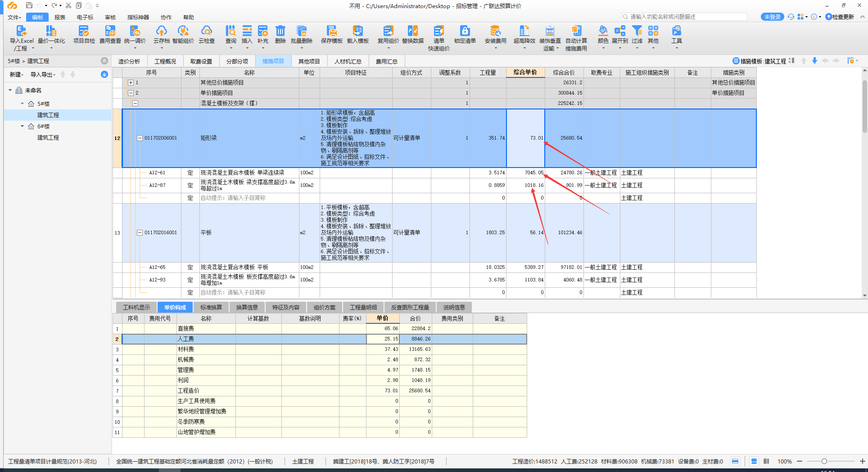Collapse the 未命名 project root
Viewport: 868px width, 472px height.
pyautogui.click(x=10, y=90)
